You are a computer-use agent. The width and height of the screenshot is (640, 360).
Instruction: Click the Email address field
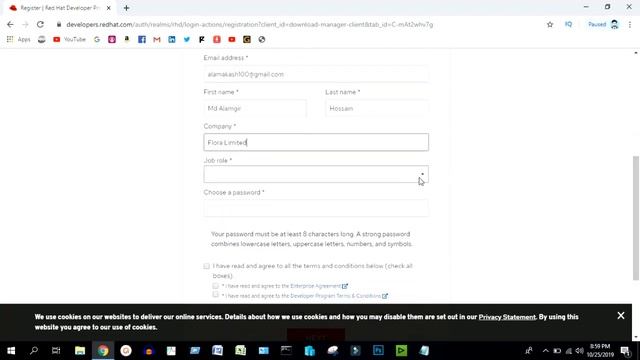click(x=316, y=74)
